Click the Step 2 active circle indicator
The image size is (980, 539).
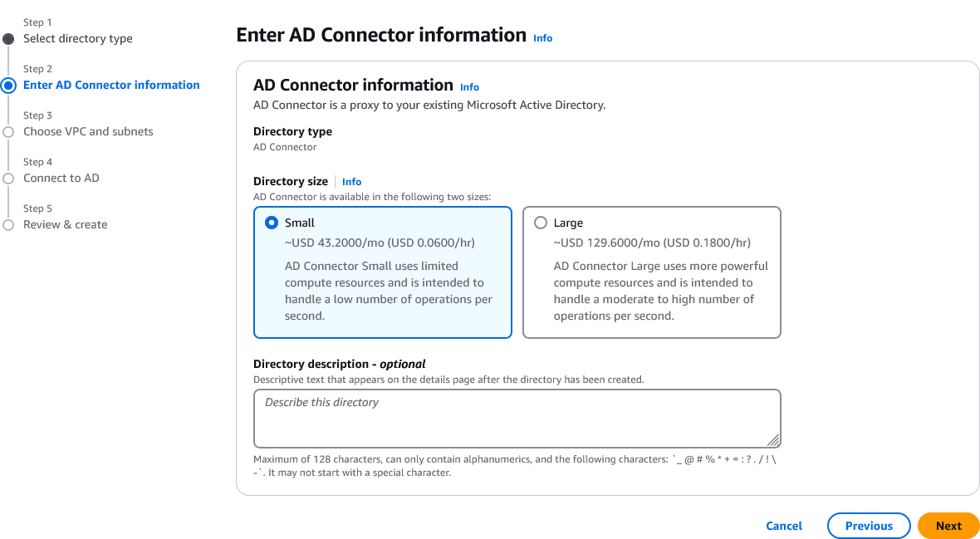pos(8,85)
